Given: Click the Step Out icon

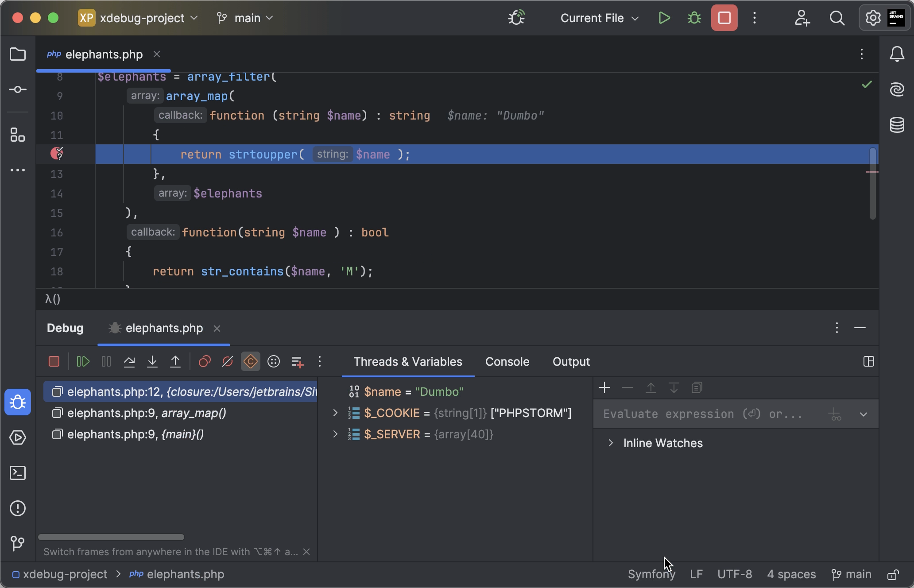Looking at the screenshot, I should click(175, 361).
